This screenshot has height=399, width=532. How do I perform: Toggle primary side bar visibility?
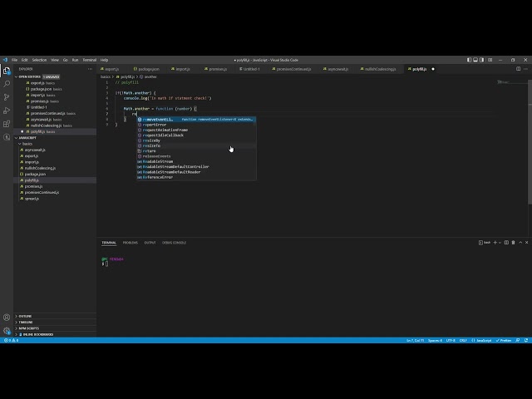point(469,60)
